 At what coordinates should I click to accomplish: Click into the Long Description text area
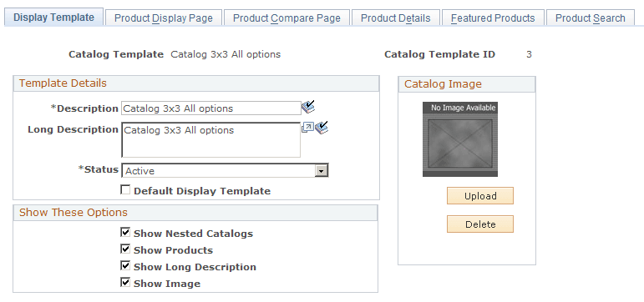coord(210,139)
